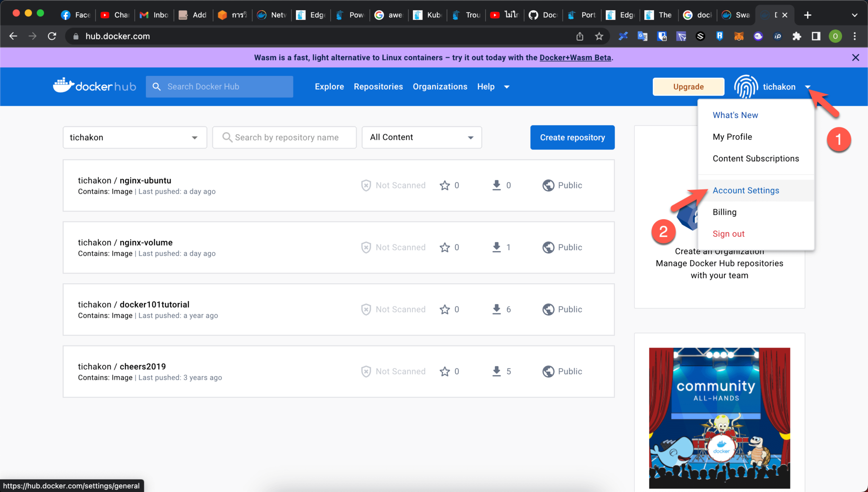868x492 pixels.
Task: Bookmark this page with the star icon
Action: tap(599, 36)
